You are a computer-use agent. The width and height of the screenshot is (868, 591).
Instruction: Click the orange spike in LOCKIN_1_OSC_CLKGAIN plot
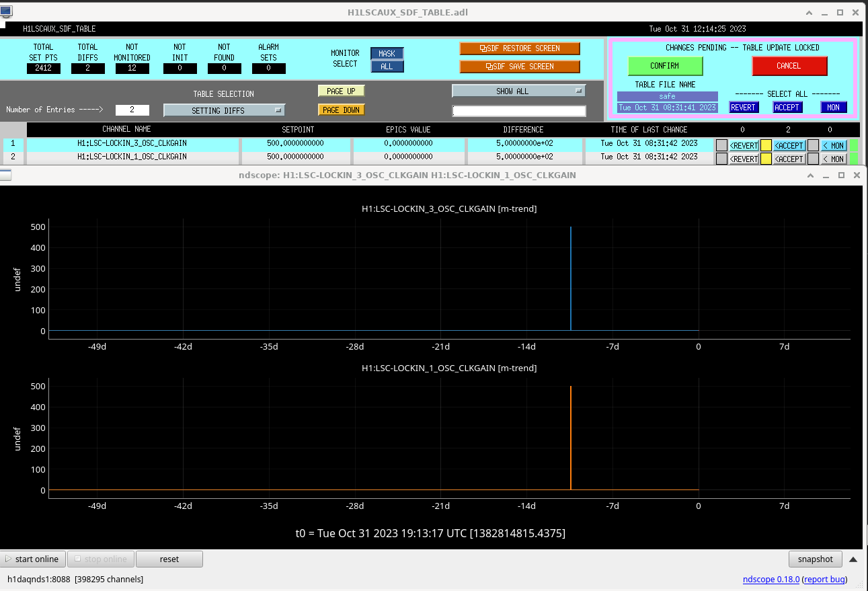tap(571, 438)
